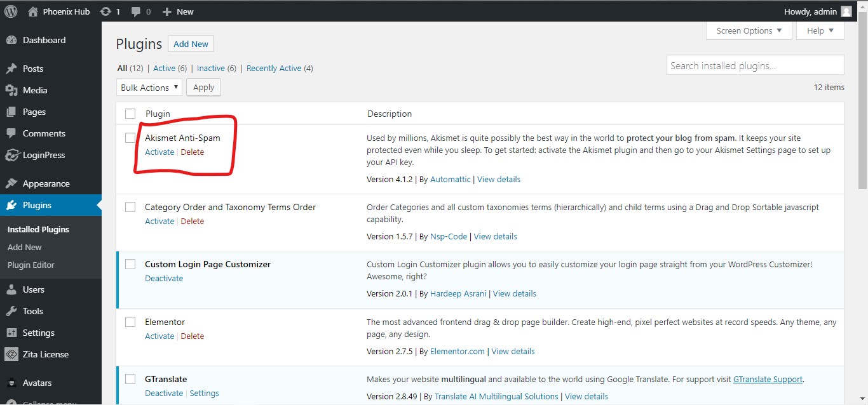The image size is (868, 405).
Task: Activate the Akismet Anti-Spam plugin
Action: click(x=159, y=152)
